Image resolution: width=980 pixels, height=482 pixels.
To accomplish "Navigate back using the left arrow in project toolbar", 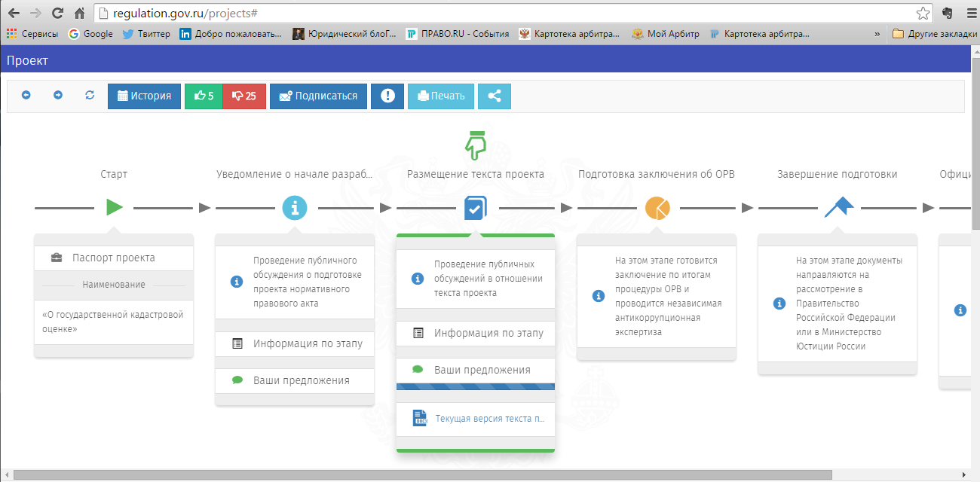I will point(27,96).
